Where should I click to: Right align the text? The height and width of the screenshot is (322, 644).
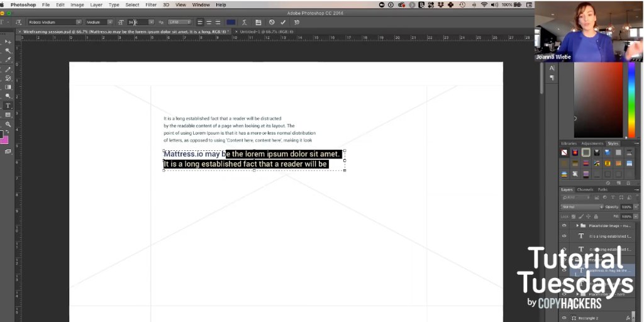point(217,22)
